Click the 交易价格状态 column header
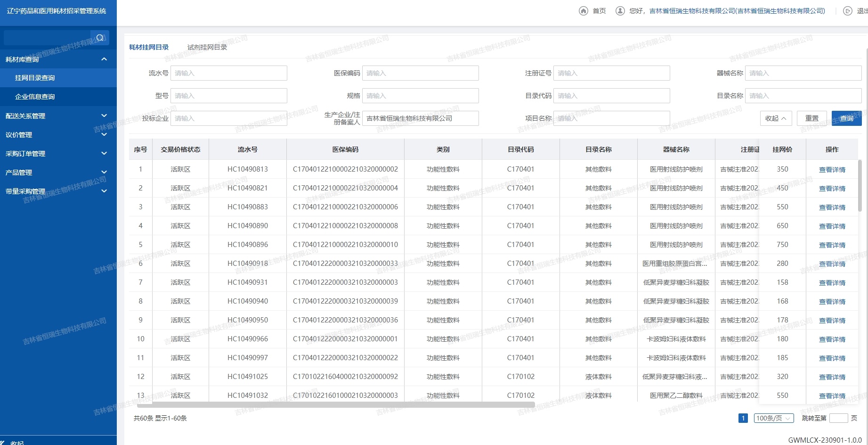This screenshot has width=868, height=445. (180, 149)
